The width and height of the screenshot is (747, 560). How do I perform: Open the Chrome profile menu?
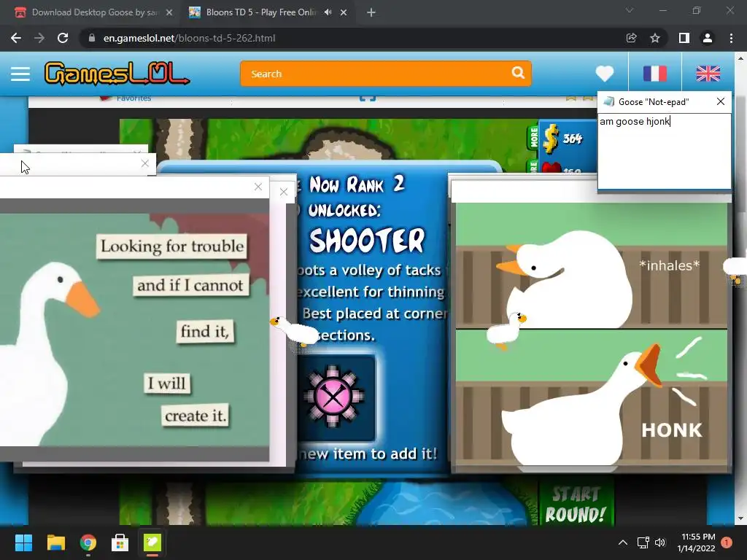pyautogui.click(x=708, y=38)
